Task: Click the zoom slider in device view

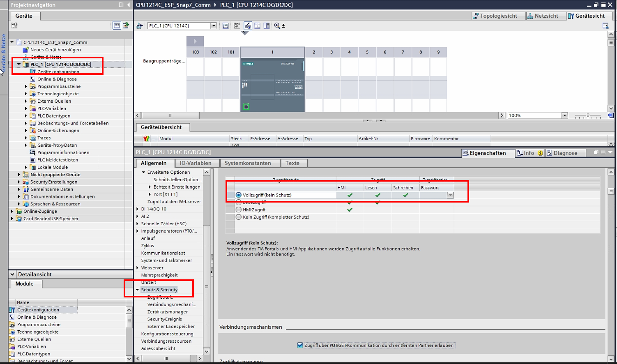Action: [588, 116]
